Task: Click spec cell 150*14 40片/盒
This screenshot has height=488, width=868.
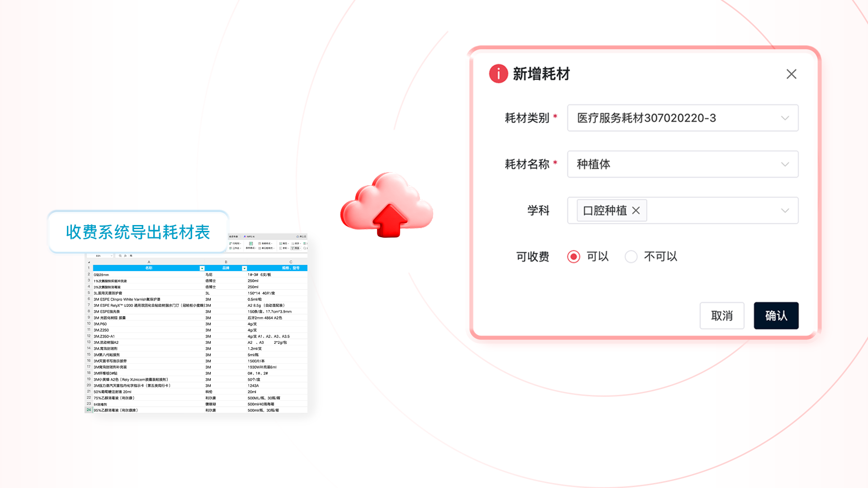Action: point(277,293)
